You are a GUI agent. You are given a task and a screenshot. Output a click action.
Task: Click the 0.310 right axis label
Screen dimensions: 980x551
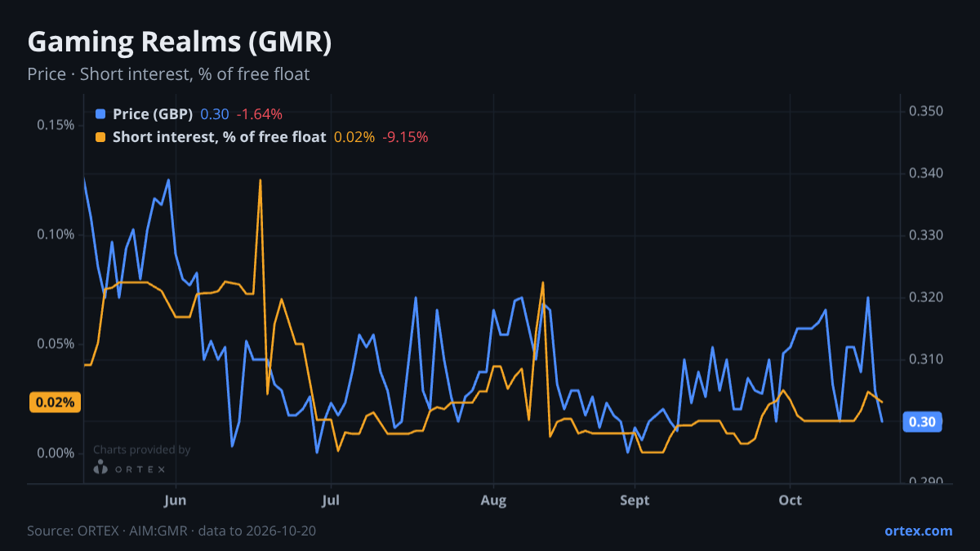pos(926,359)
